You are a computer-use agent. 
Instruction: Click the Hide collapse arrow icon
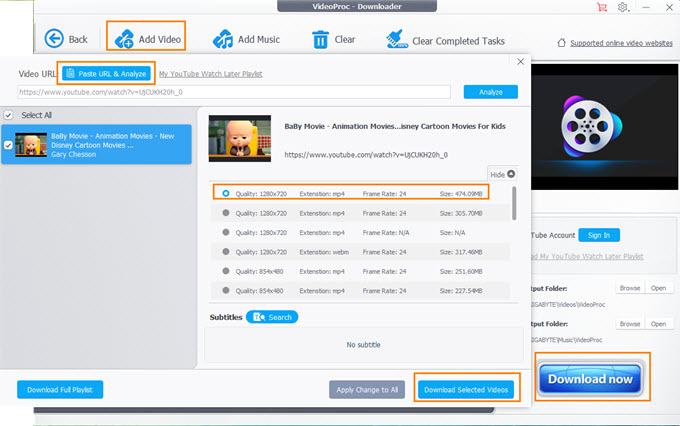[511, 174]
